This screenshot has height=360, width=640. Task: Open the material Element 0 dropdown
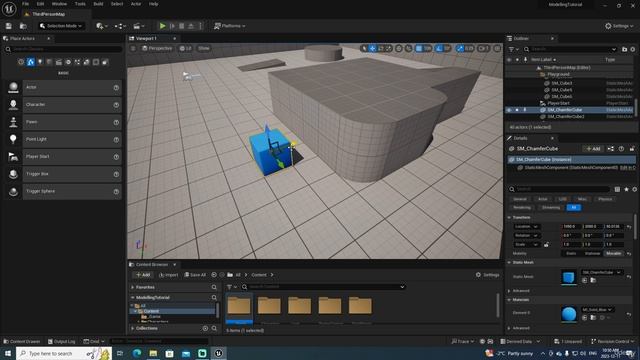click(x=598, y=309)
